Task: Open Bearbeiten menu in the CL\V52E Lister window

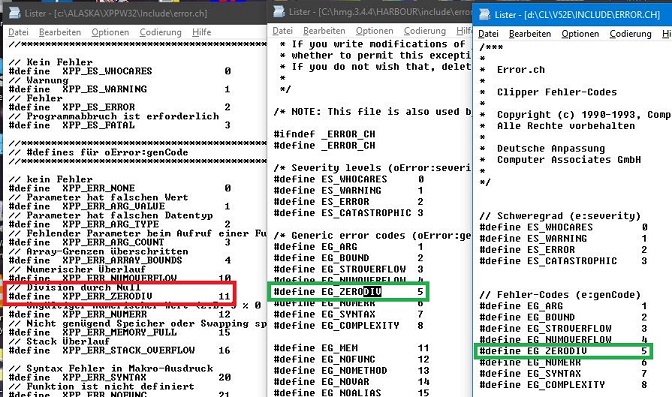Action: coord(530,34)
